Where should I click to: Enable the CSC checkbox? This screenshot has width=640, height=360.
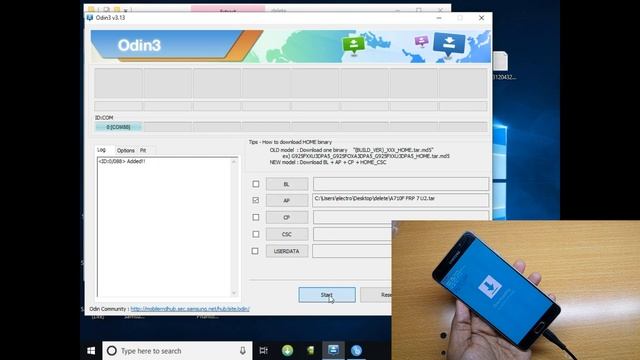[x=256, y=234]
